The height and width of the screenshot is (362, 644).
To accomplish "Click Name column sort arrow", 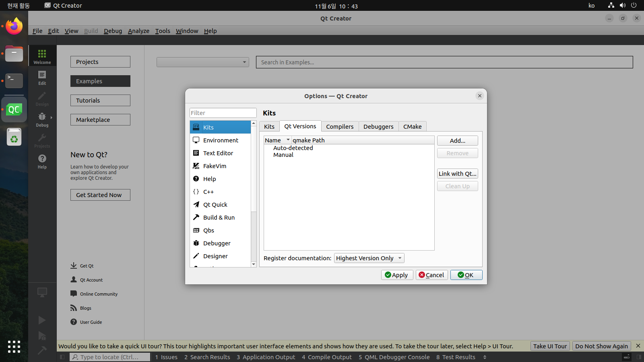I will (288, 140).
